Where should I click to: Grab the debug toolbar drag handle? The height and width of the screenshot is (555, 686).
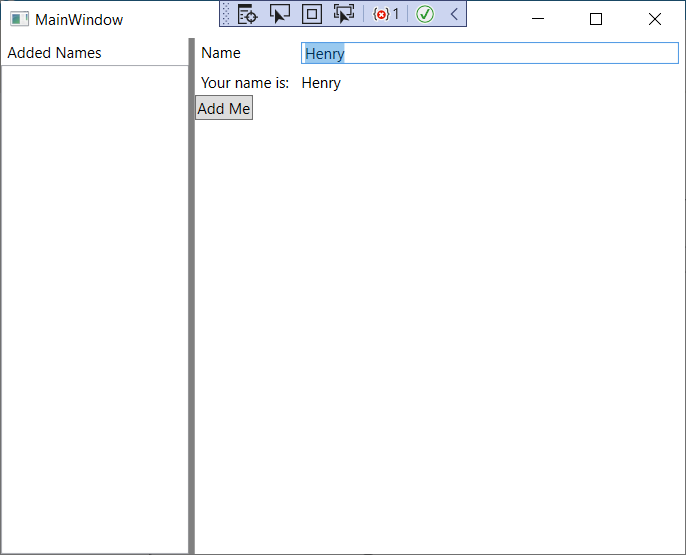(226, 14)
